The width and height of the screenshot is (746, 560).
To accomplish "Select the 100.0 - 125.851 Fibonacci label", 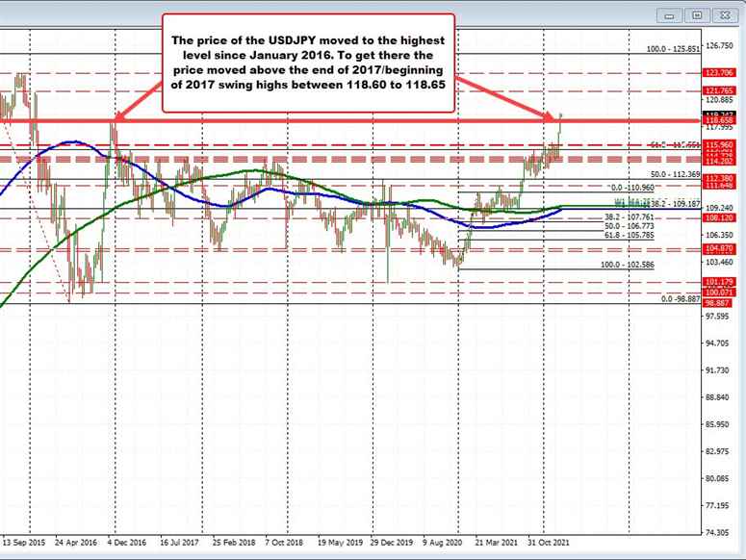I will point(673,49).
